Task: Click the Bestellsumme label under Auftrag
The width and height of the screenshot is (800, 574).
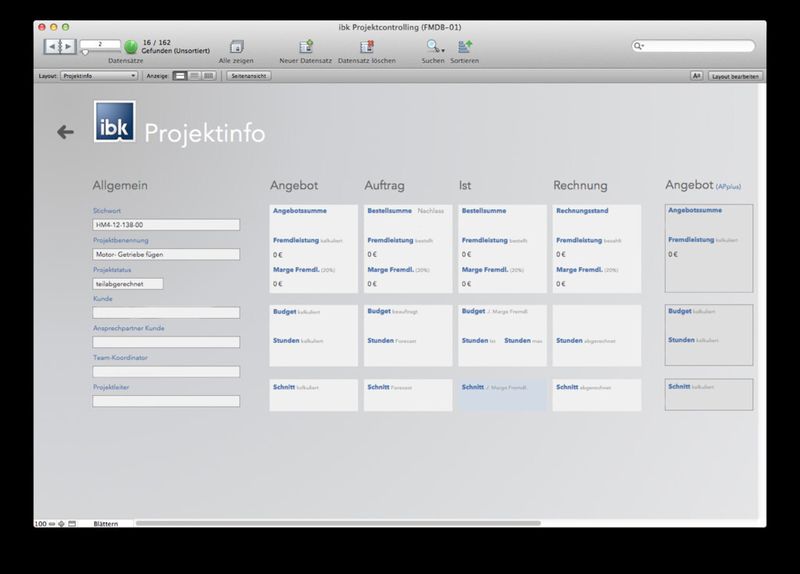Action: tap(389, 211)
